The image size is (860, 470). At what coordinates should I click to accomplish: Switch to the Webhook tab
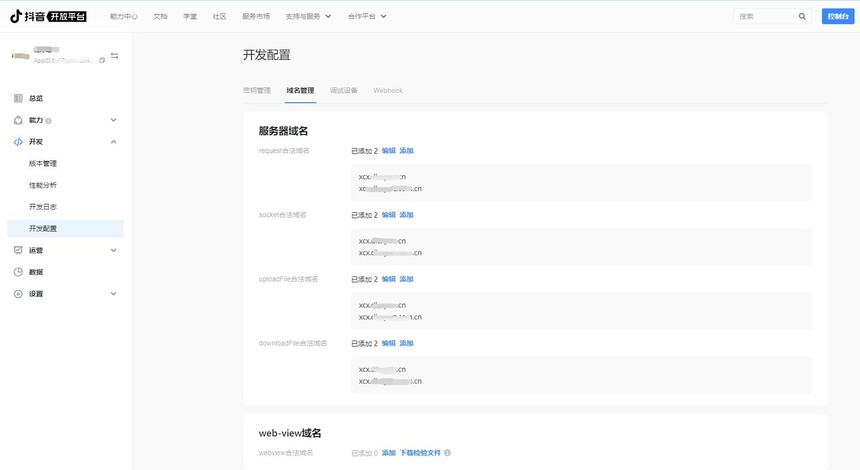pos(388,90)
